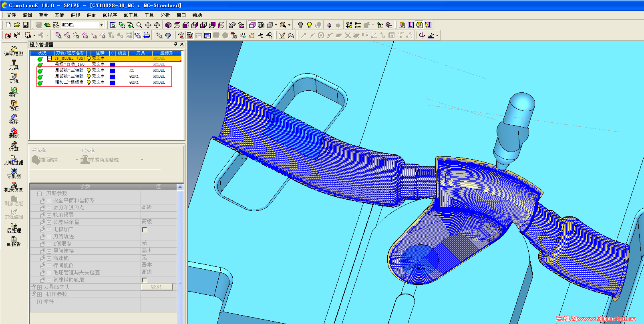The height and width of the screenshot is (324, 644).
Task: Open the NC程序 menu
Action: coord(110,15)
